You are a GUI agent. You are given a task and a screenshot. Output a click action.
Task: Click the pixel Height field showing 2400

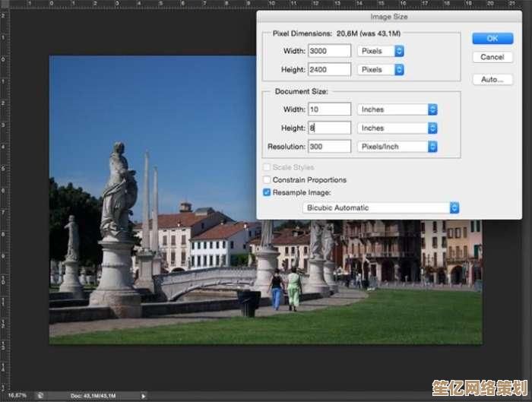coord(329,70)
